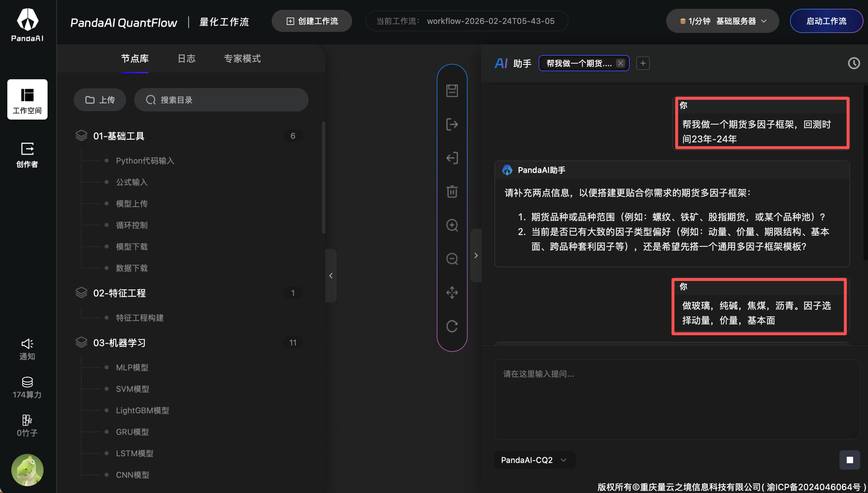Select the LSTM模型 node
This screenshot has width=868, height=493.
pos(135,453)
